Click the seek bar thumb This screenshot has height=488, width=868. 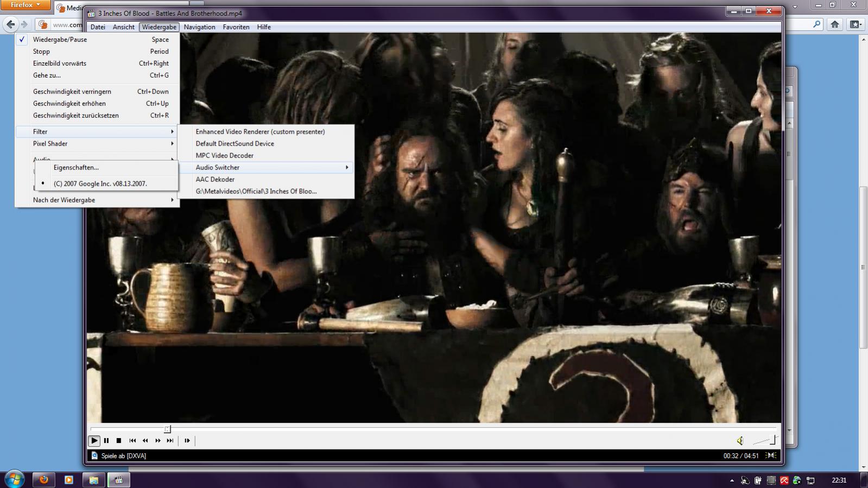click(167, 429)
